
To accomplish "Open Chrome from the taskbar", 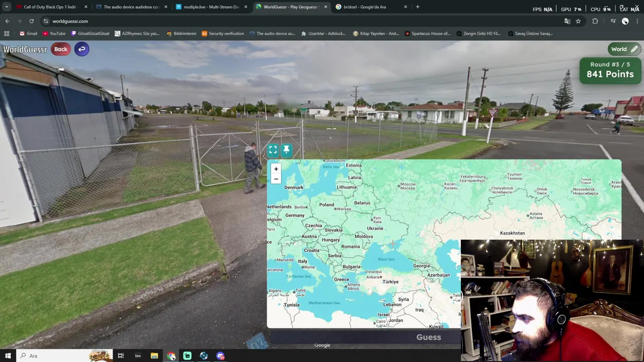I will coord(171,356).
